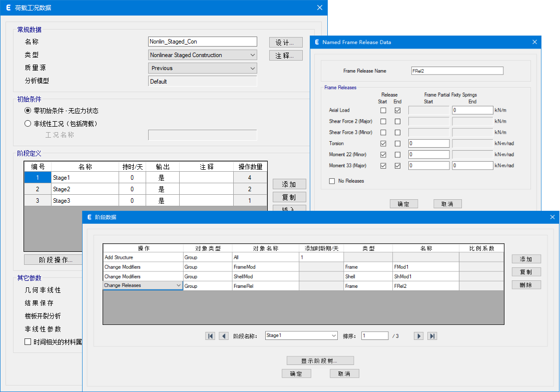
Task: Click the 注释... (Notes) button
Action: coord(286,56)
